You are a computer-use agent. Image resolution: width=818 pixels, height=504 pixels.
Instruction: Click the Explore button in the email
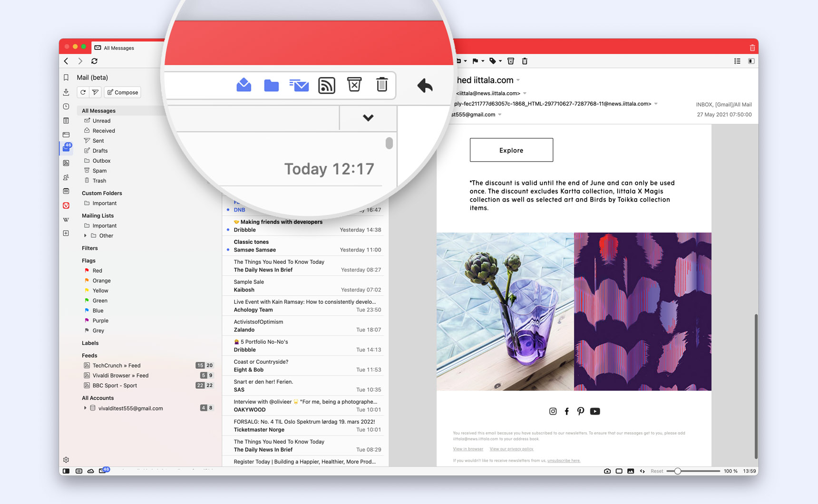(511, 150)
